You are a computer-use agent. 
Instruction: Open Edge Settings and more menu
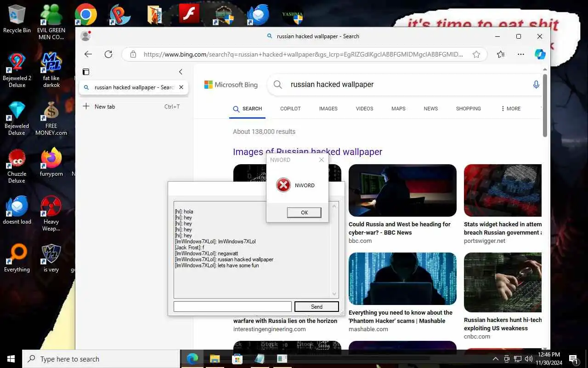click(x=521, y=54)
